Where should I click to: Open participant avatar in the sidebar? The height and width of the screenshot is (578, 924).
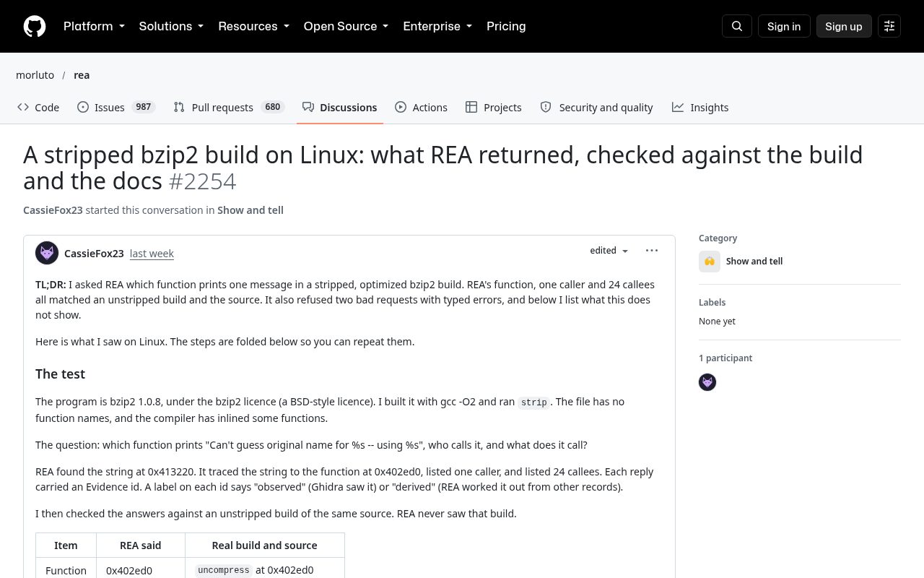(707, 382)
